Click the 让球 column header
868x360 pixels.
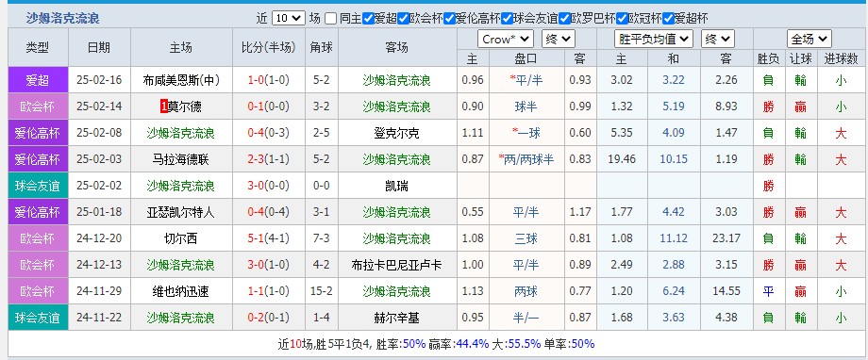[x=800, y=58]
